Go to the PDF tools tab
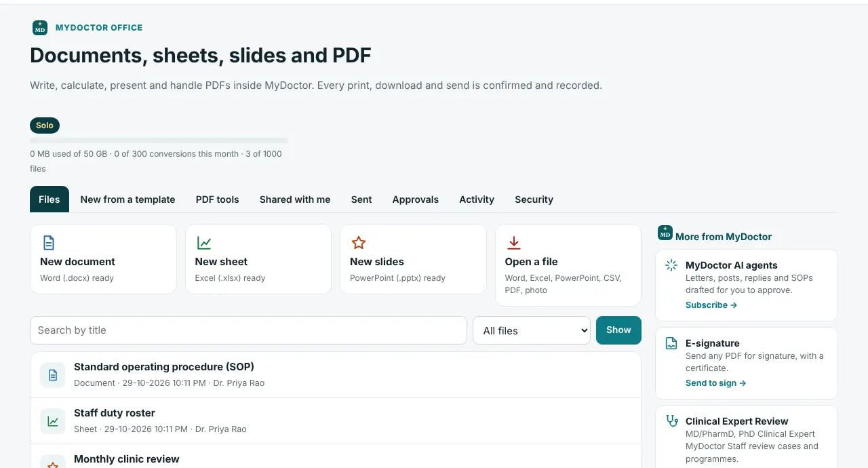This screenshot has height=468, width=868. tap(218, 199)
